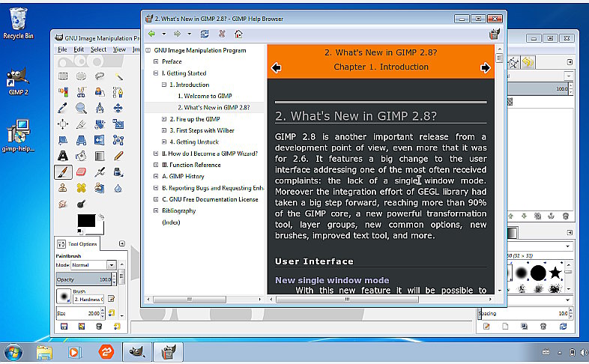Expand 2. Fire up the GIMP
The height and width of the screenshot is (364, 589).
click(x=164, y=119)
